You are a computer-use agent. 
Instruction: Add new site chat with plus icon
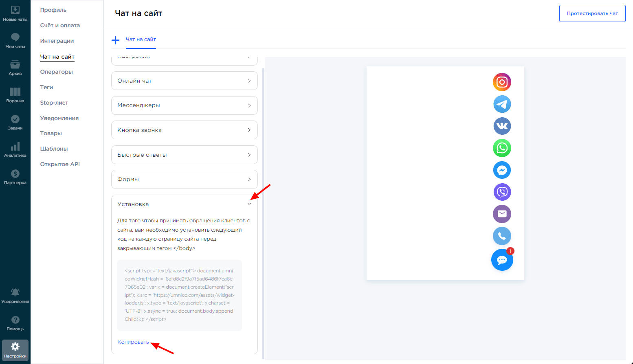tap(116, 40)
